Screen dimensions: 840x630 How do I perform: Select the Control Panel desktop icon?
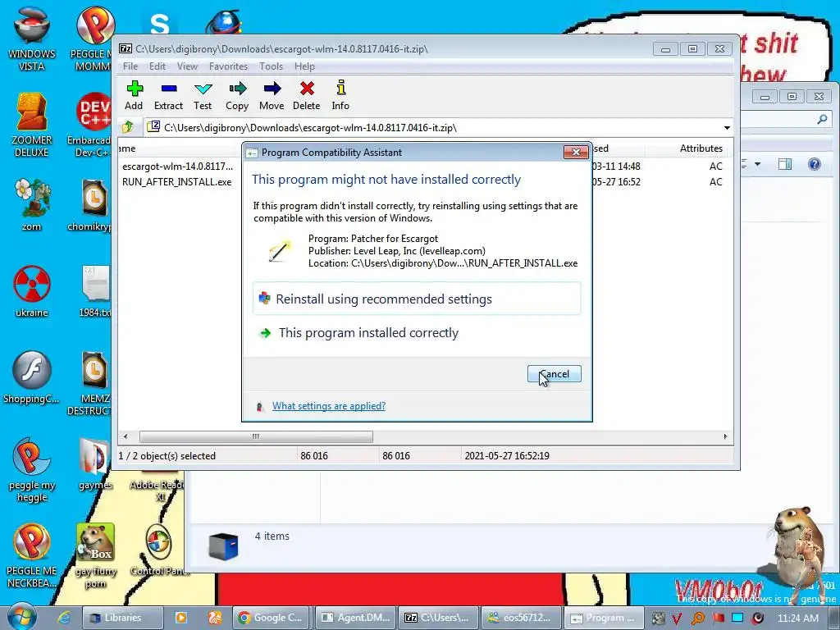[159, 550]
